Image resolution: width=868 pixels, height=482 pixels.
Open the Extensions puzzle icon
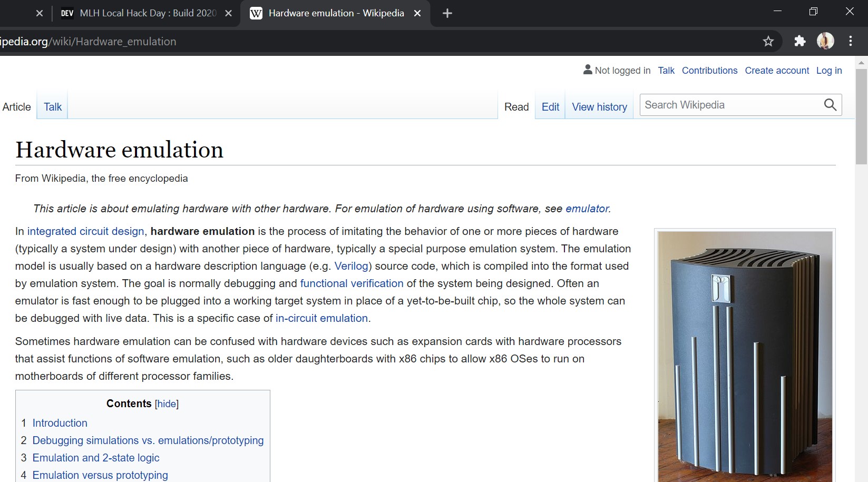click(800, 41)
